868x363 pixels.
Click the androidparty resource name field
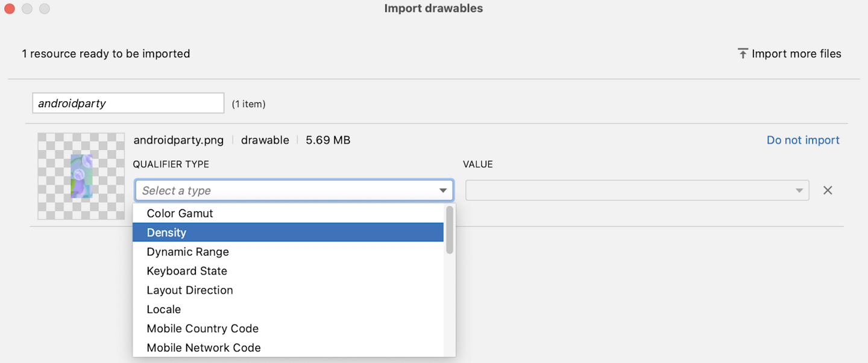[128, 104]
